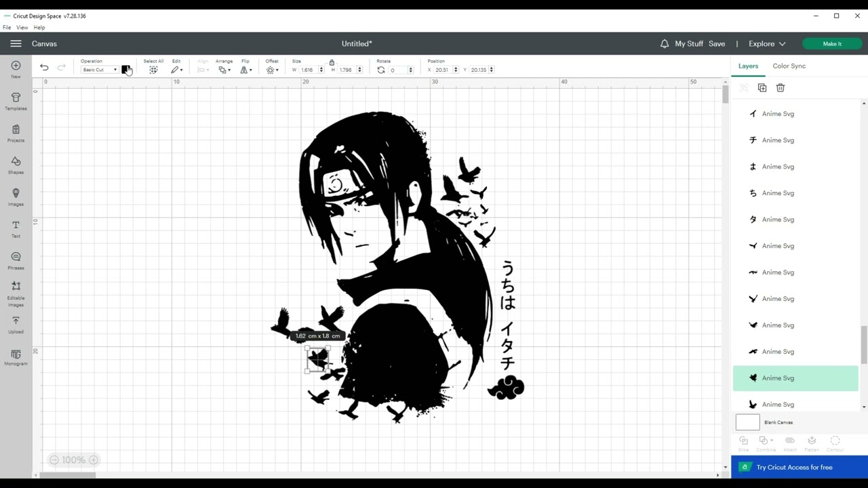Open the Operation Basic Cut dropdown
Image resolution: width=868 pixels, height=488 pixels.
pos(100,70)
